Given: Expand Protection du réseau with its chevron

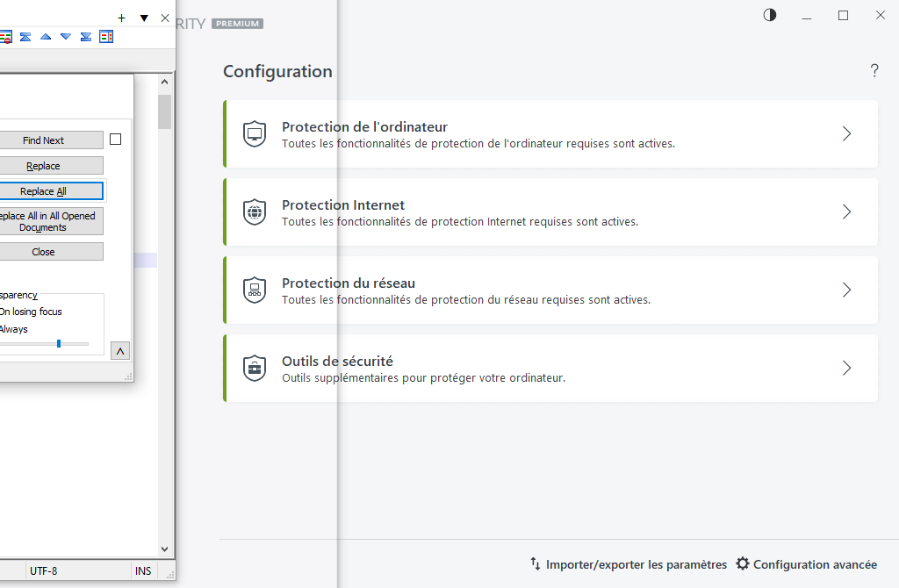Looking at the screenshot, I should (846, 290).
